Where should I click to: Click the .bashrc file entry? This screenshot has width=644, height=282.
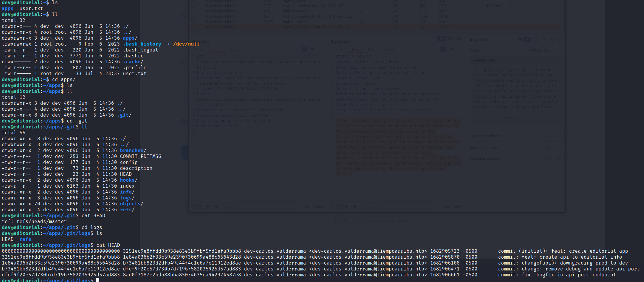pos(133,56)
